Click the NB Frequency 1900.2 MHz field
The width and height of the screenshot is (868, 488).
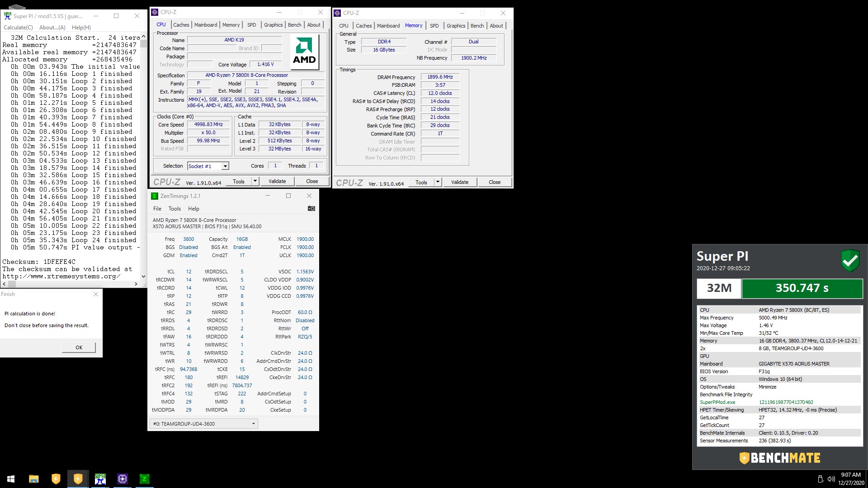474,58
